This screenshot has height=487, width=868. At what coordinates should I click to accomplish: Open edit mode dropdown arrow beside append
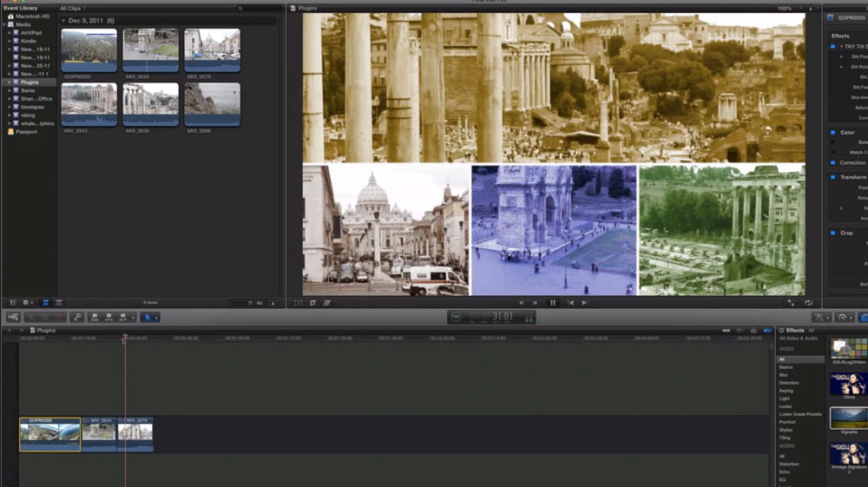point(133,318)
